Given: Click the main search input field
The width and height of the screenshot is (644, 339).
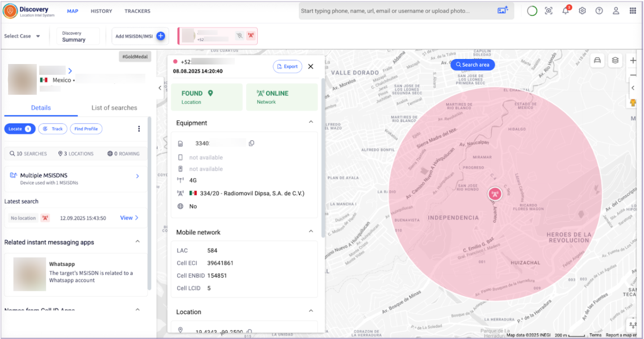Looking at the screenshot, I should tap(396, 11).
